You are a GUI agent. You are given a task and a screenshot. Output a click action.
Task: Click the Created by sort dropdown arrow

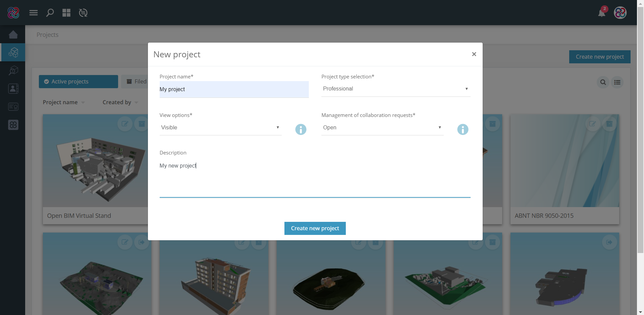click(x=136, y=103)
